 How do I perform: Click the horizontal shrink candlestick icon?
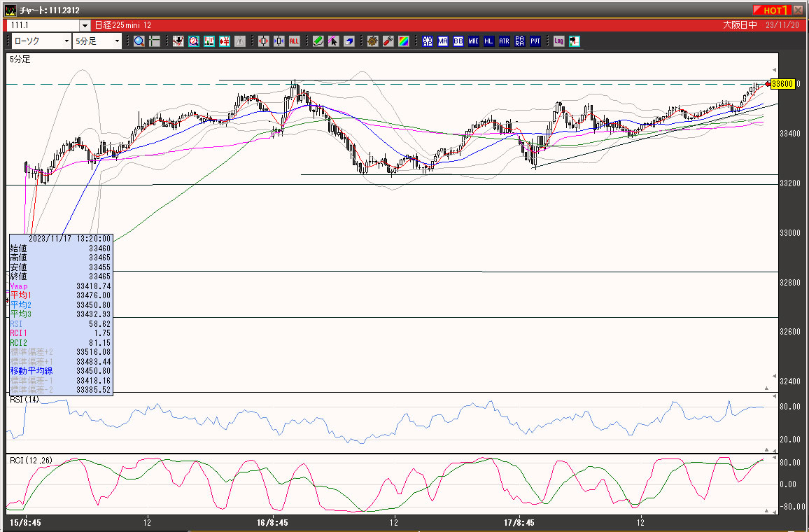click(279, 41)
